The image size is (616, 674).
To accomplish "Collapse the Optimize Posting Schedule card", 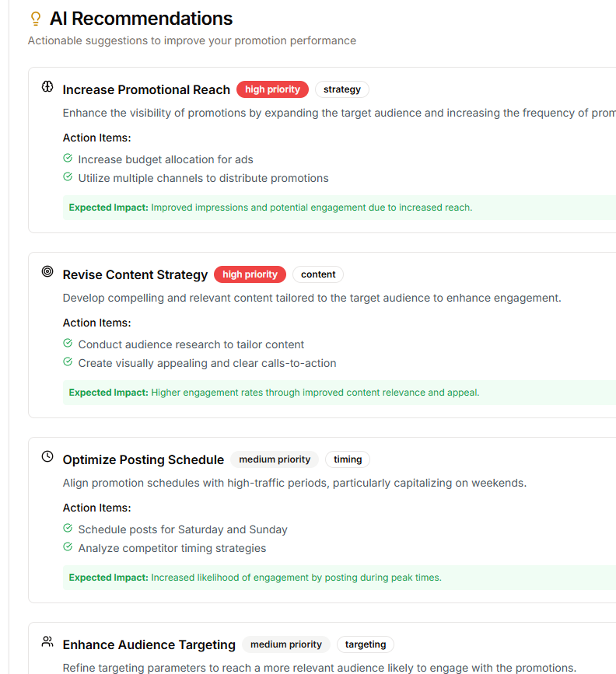I will (x=143, y=459).
